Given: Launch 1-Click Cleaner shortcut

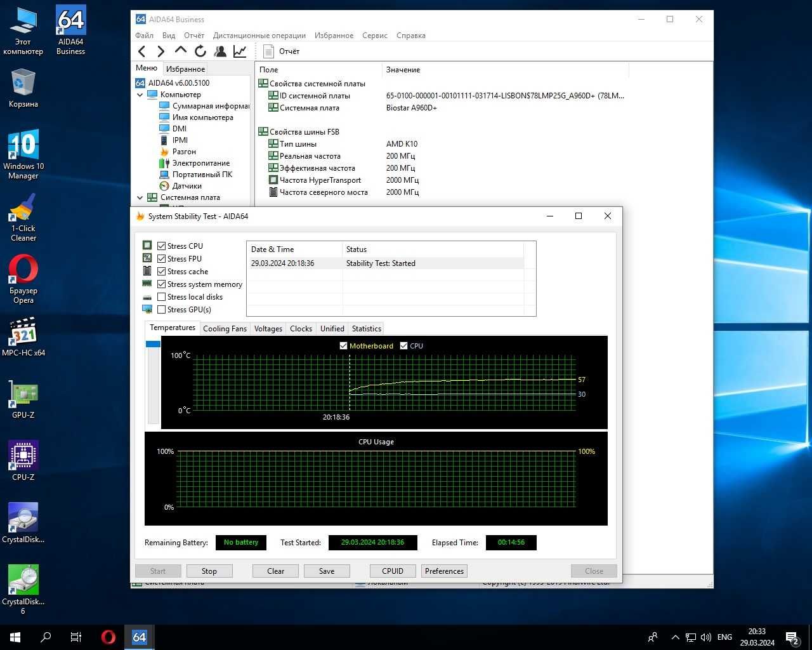Looking at the screenshot, I should 23,217.
